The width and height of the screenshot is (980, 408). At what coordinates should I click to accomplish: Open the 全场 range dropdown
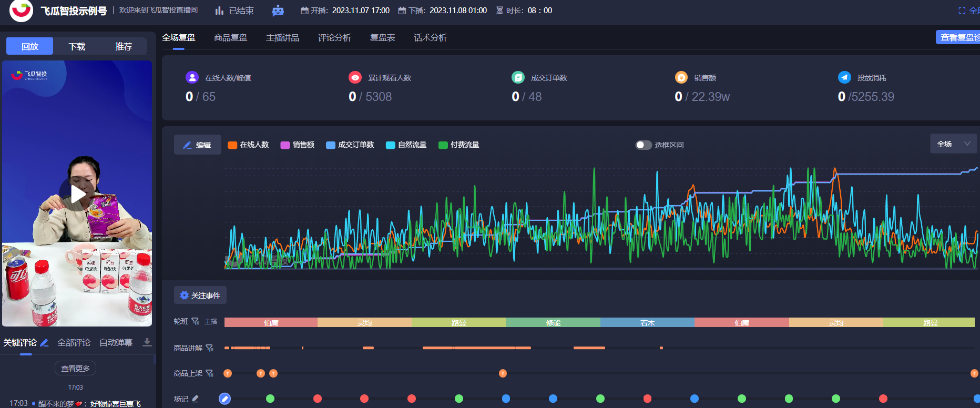pyautogui.click(x=953, y=144)
